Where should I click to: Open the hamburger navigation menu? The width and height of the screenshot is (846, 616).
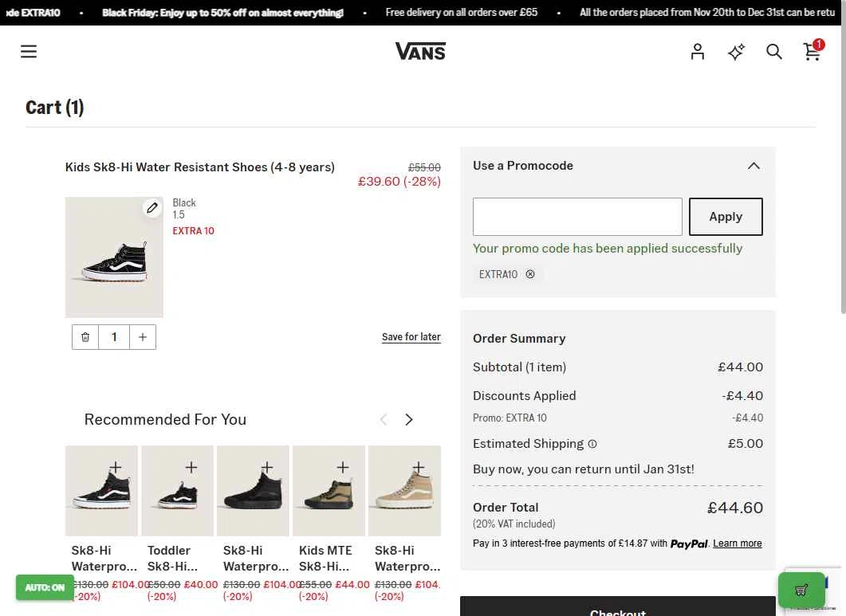tap(29, 52)
